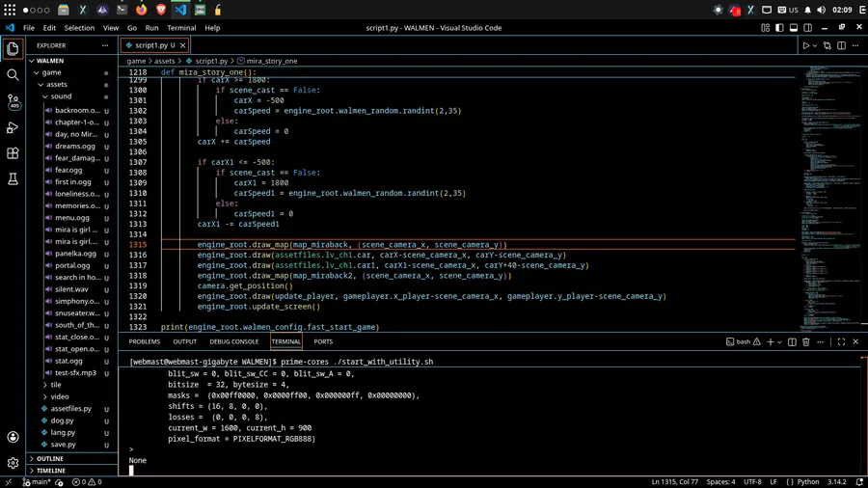Viewport: 868px width, 488px height.
Task: Split the editor right
Action: pos(841,45)
